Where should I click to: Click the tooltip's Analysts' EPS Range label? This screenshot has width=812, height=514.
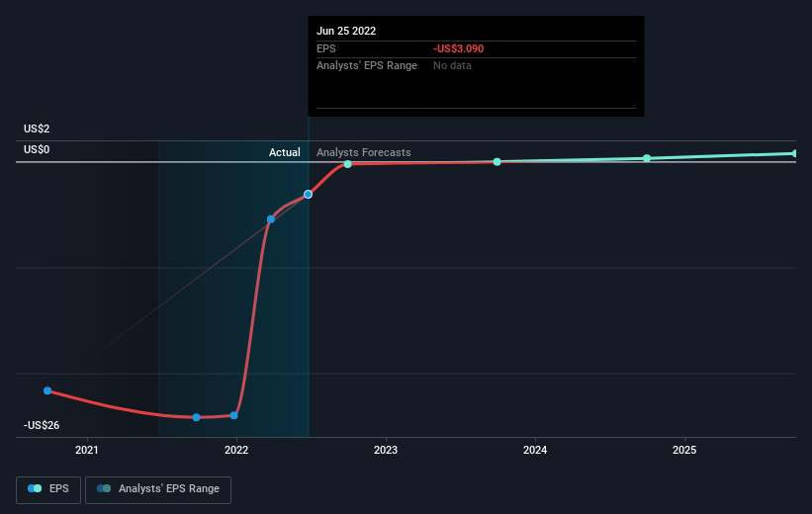367,66
